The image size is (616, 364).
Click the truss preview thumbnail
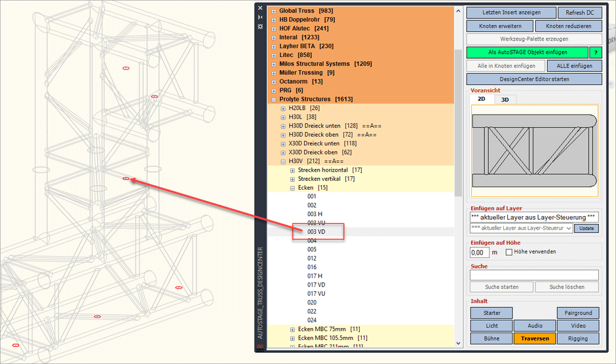tap(535, 151)
